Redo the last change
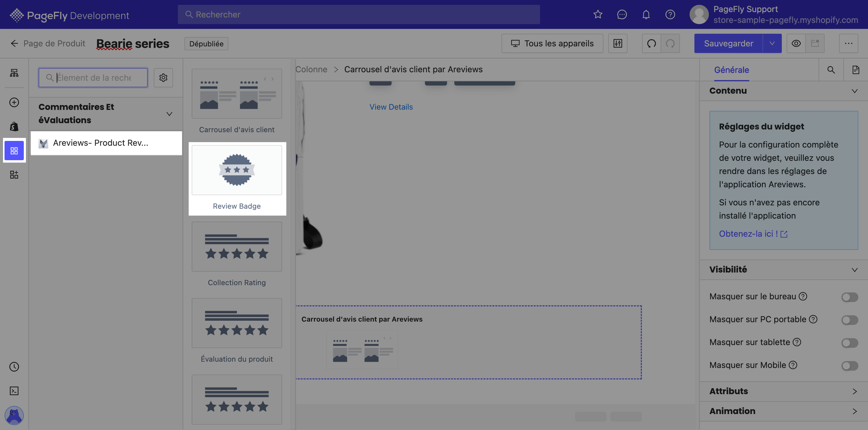 pyautogui.click(x=670, y=43)
